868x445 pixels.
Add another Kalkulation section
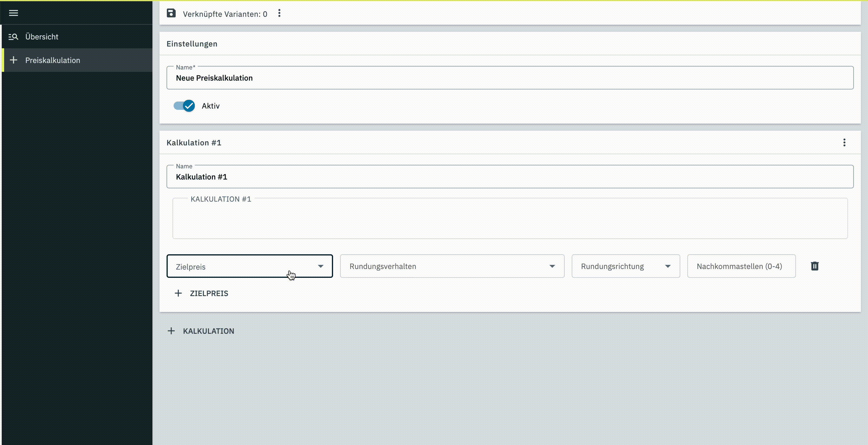click(x=201, y=331)
